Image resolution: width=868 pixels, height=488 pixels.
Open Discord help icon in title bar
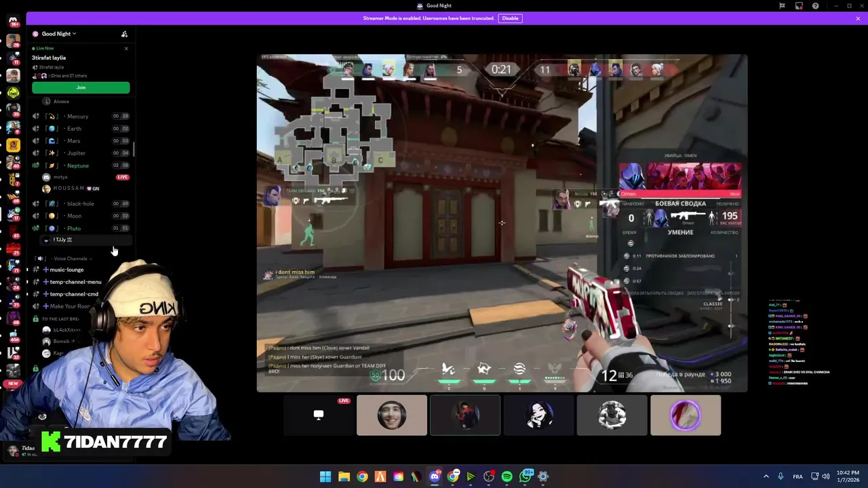[815, 5]
